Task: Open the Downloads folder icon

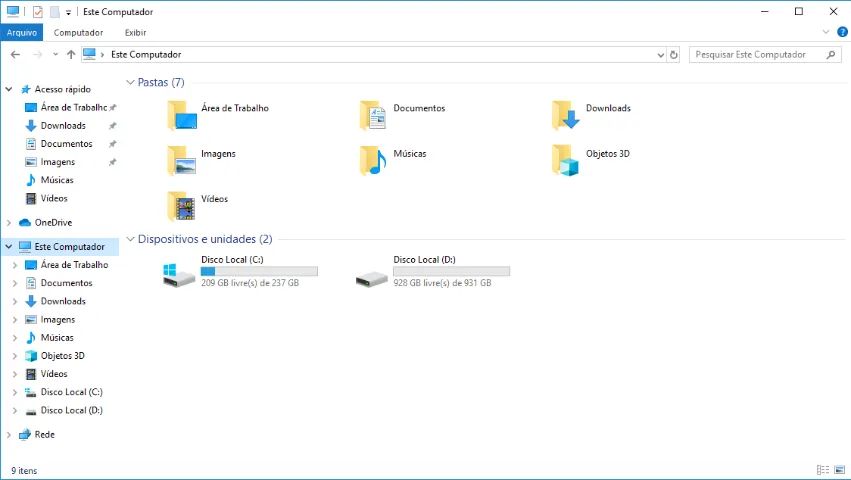Action: click(x=566, y=116)
